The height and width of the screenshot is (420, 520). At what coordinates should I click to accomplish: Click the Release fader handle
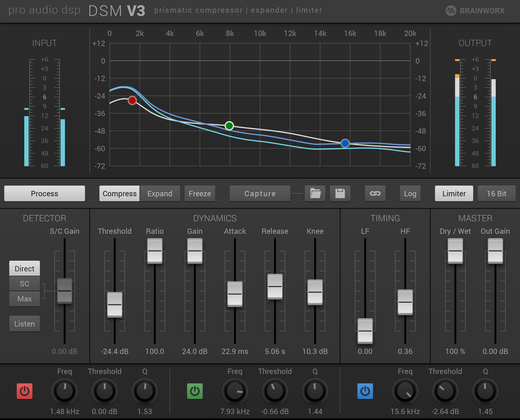(x=275, y=287)
